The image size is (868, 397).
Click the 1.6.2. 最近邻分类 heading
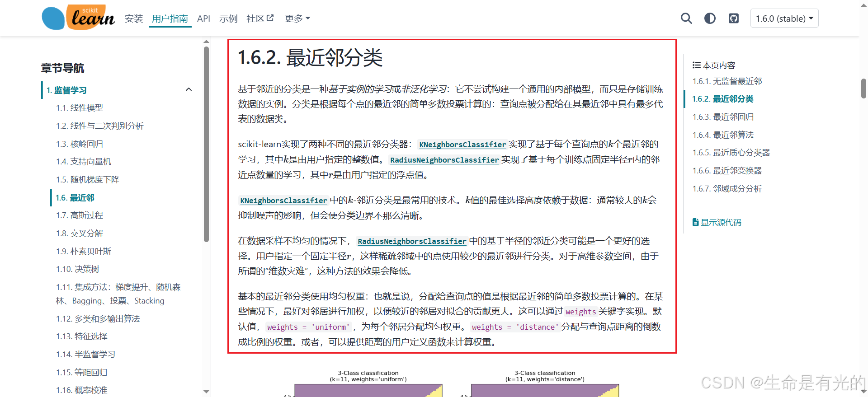click(x=310, y=58)
